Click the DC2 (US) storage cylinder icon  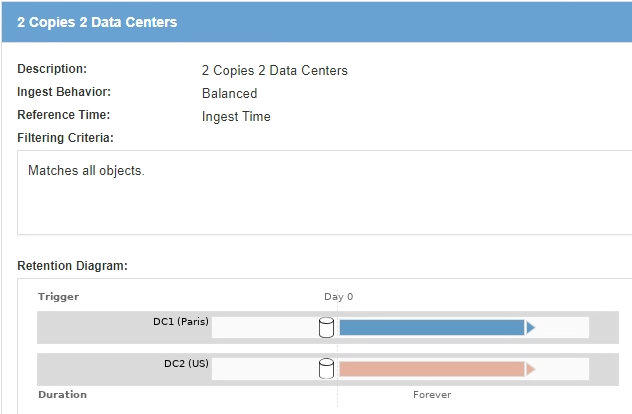click(326, 369)
